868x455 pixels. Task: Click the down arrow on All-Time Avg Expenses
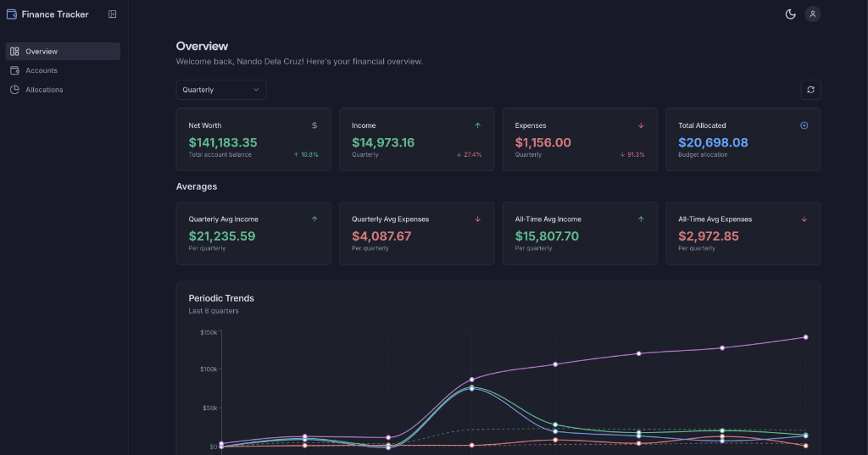click(x=804, y=219)
